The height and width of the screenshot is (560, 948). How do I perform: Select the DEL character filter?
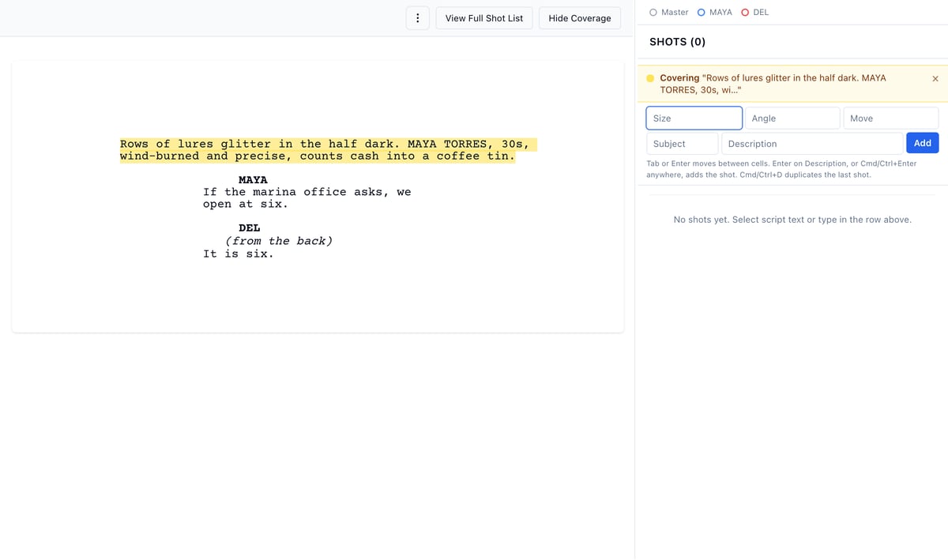(755, 13)
